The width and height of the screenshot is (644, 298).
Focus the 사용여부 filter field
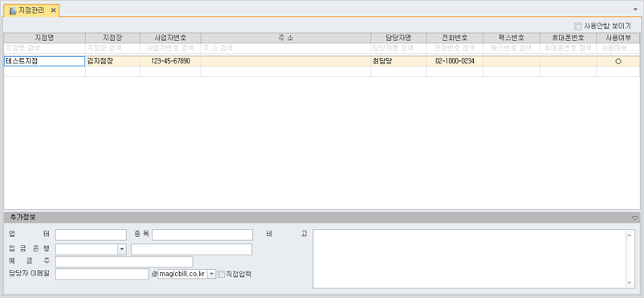tap(618, 48)
